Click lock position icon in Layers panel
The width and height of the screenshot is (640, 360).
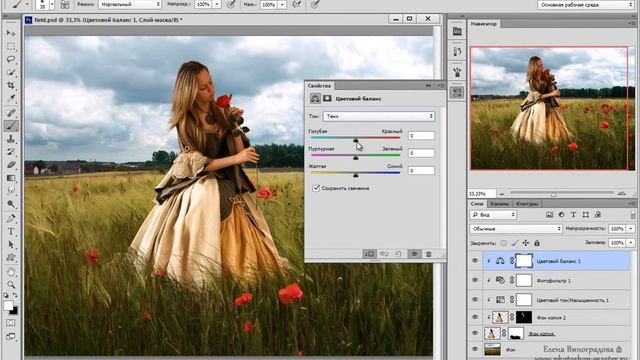pyautogui.click(x=526, y=243)
